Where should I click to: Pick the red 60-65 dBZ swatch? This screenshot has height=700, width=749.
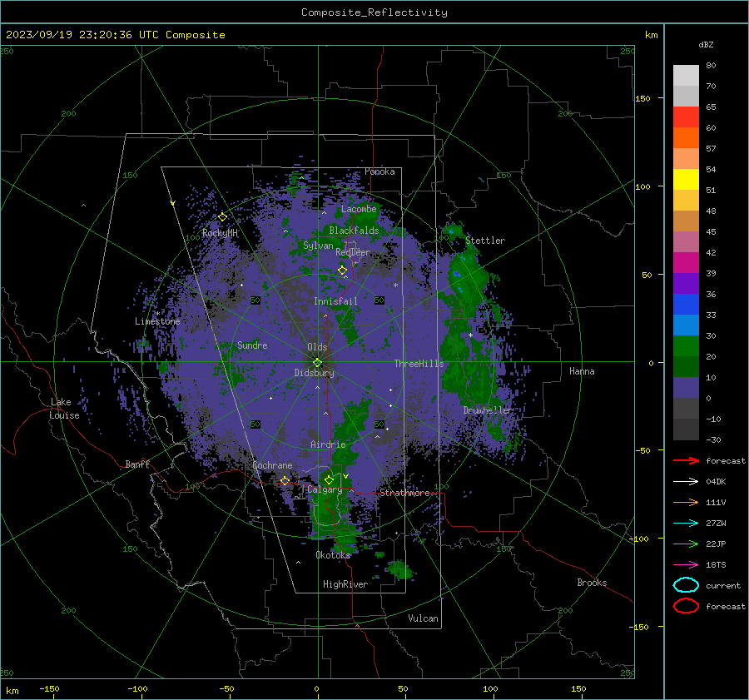click(686, 117)
